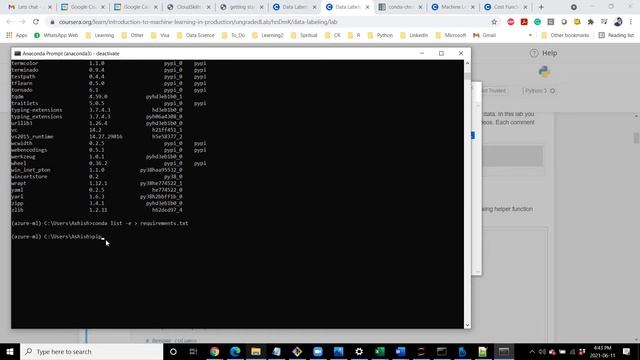Switch to the conda cheat sheet tab
This screenshot has height=360, width=640.
(400, 7)
